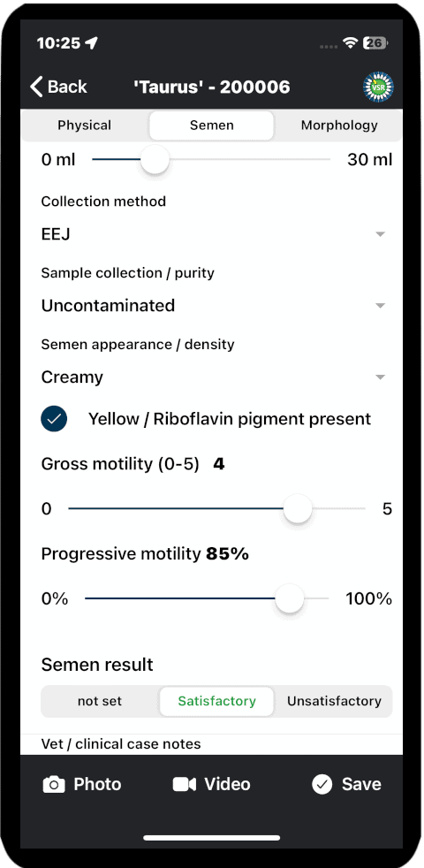This screenshot has height=868, width=424.
Task: Switch to the Morphology tab
Action: (x=339, y=126)
